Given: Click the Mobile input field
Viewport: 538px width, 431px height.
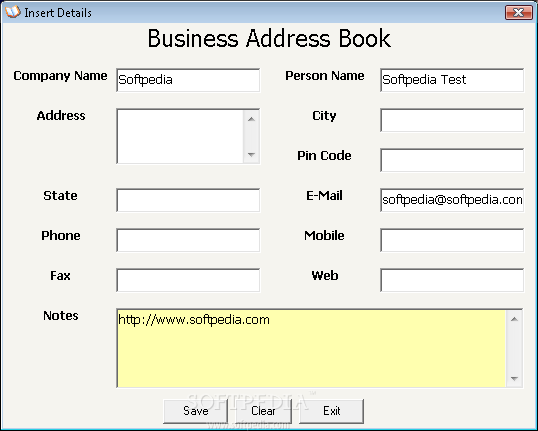Looking at the screenshot, I should (452, 240).
